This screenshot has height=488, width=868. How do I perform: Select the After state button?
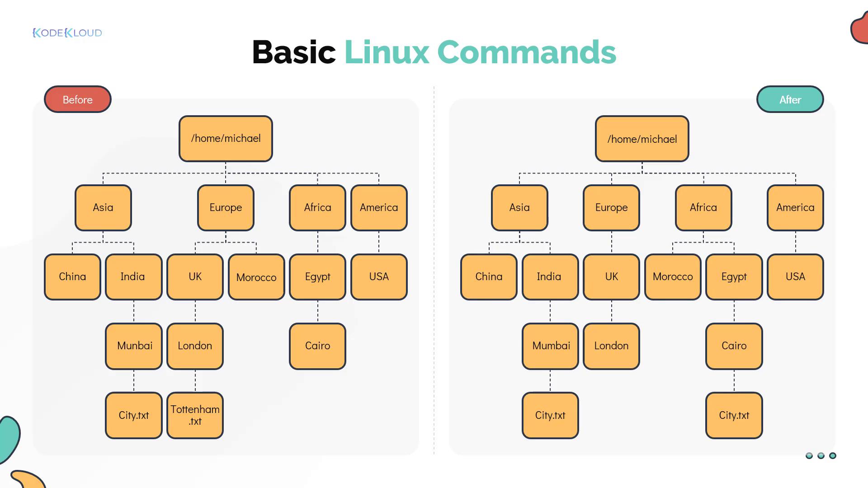tap(791, 99)
